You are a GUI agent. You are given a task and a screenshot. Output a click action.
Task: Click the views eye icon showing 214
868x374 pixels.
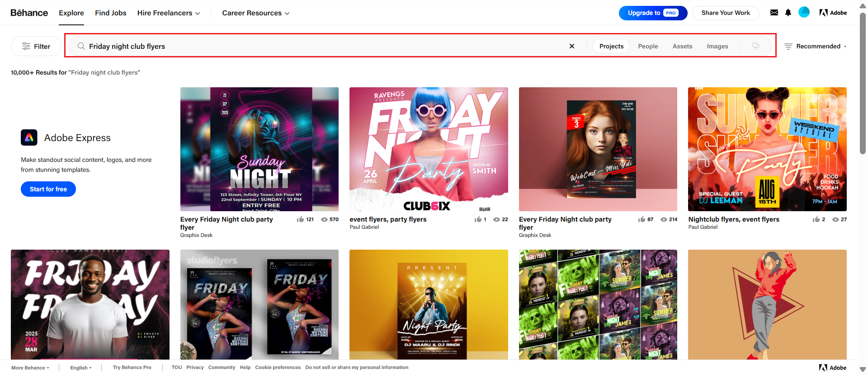(x=664, y=219)
